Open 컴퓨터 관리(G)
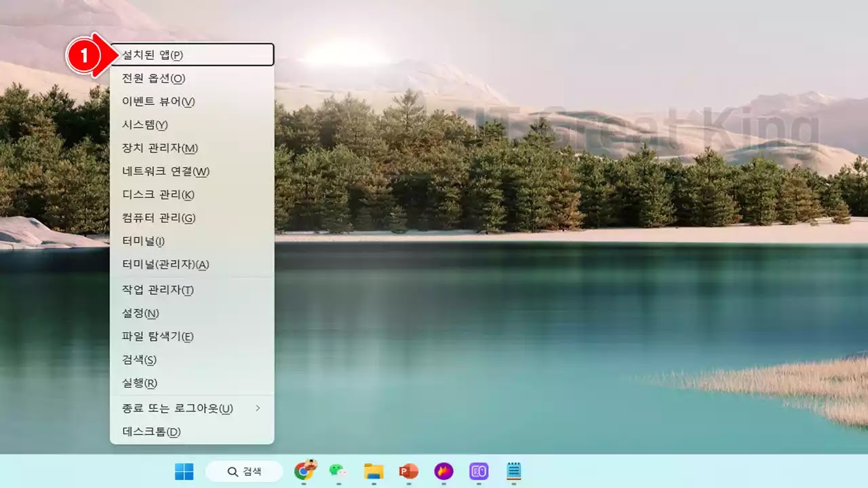Screen dimensions: 868x488 click(192, 218)
